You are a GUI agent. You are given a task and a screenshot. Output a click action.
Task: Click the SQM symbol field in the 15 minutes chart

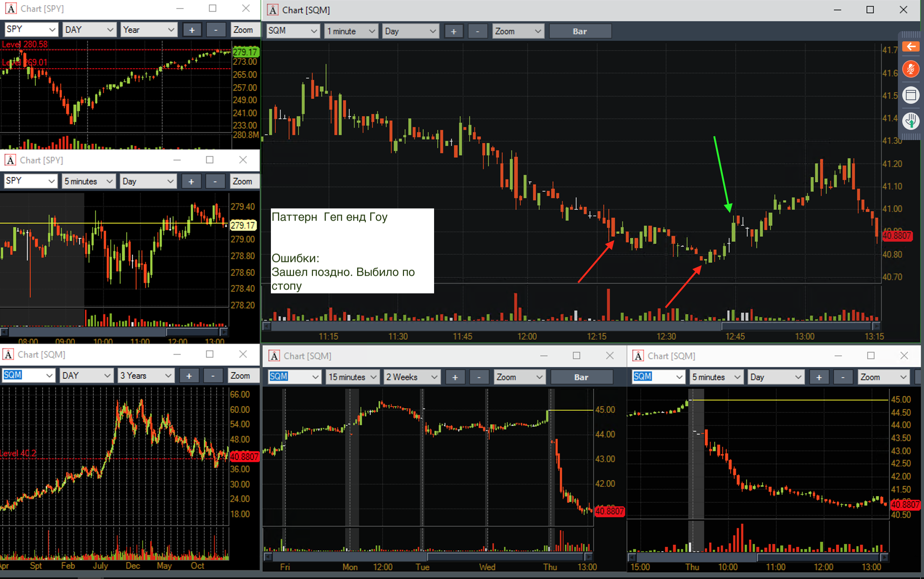[294, 377]
